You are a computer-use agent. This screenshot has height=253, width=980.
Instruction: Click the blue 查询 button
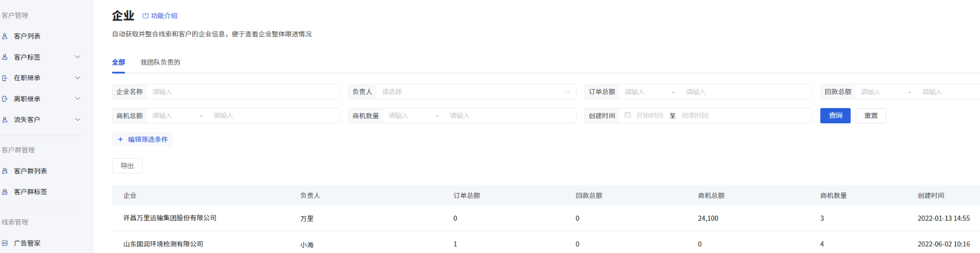click(835, 115)
